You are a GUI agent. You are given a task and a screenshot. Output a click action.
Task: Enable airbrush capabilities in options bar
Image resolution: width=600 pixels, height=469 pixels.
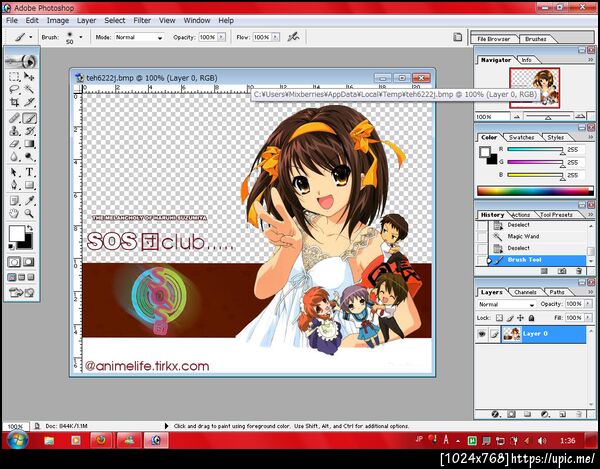293,37
